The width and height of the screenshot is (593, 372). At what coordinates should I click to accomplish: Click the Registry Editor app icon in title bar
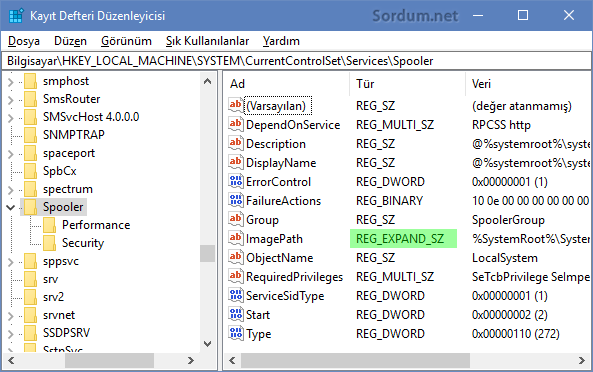(x=16, y=16)
